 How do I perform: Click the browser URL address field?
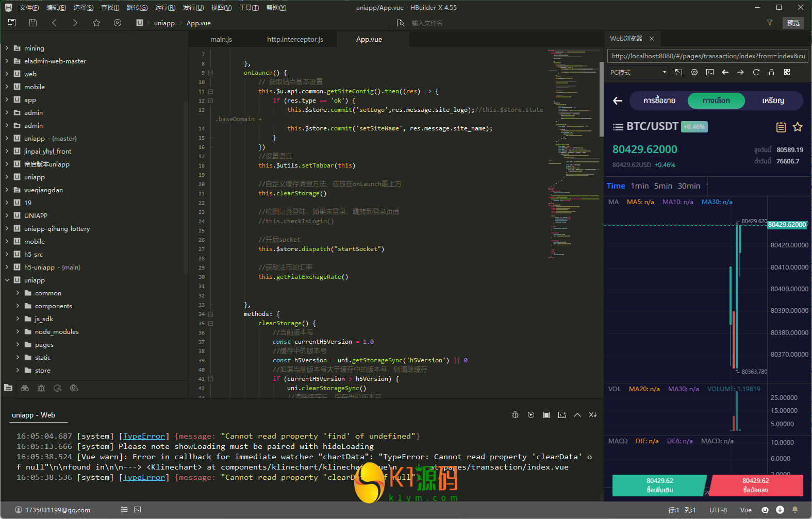[x=707, y=56]
